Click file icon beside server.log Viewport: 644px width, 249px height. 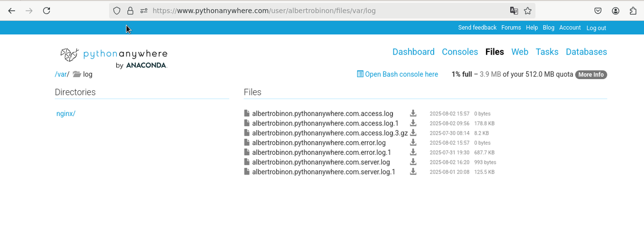[247, 162]
